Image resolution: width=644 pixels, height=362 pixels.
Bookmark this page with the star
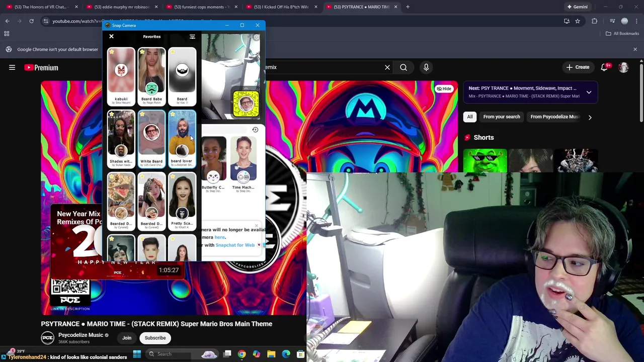[578, 21]
